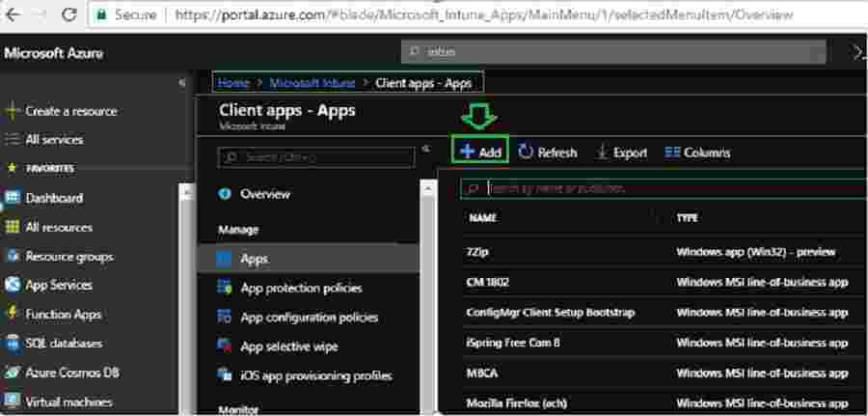Click the Favorites star icon
868x416 pixels.
(x=12, y=168)
